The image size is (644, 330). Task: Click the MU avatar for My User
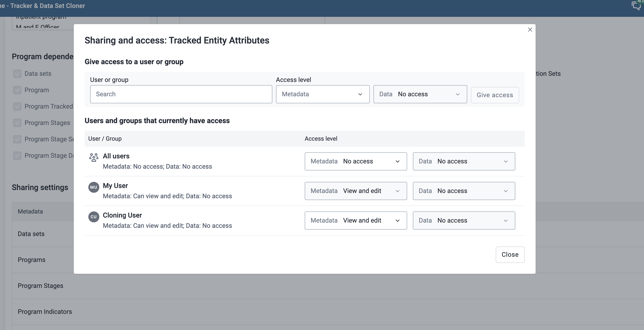[x=94, y=187]
